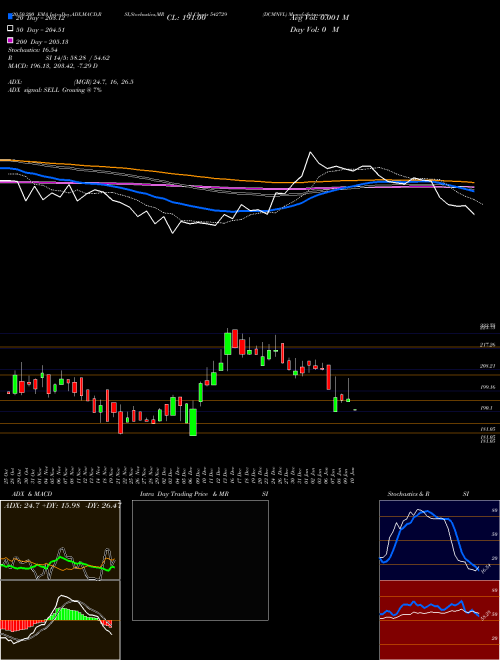
Task: Click the magenta 200 Day legend swatch
Action: click(10, 40)
